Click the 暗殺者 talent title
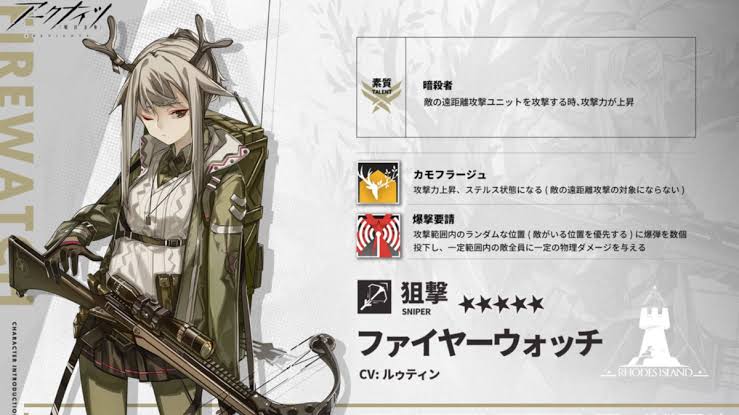The width and height of the screenshot is (739, 415). coord(437,85)
